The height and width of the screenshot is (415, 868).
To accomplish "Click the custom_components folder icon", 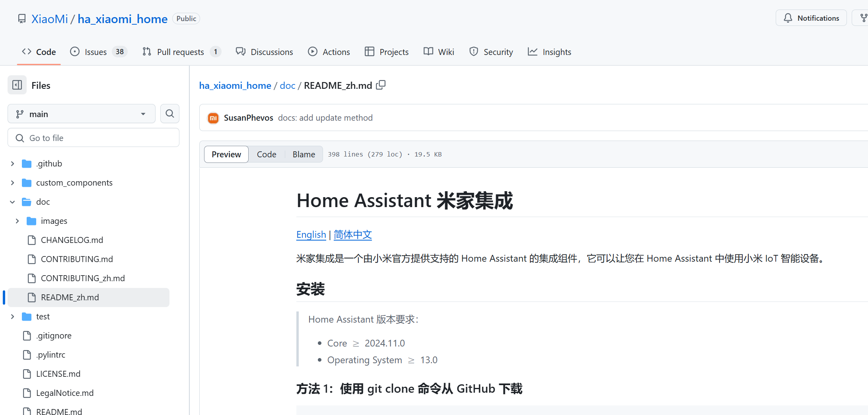I will (x=27, y=183).
